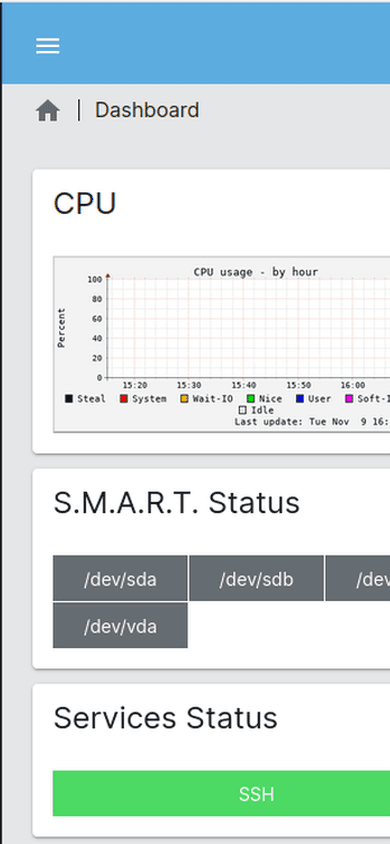Click the S.M.A.R.T. Status heading
The width and height of the screenshot is (390, 844).
click(x=176, y=503)
